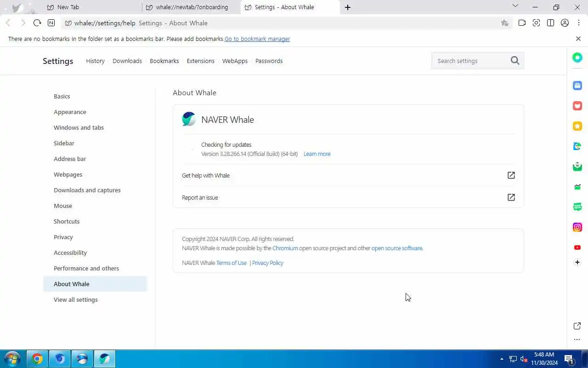Open the red scrapbook icon in sidebar
The height and width of the screenshot is (368, 588).
(577, 106)
